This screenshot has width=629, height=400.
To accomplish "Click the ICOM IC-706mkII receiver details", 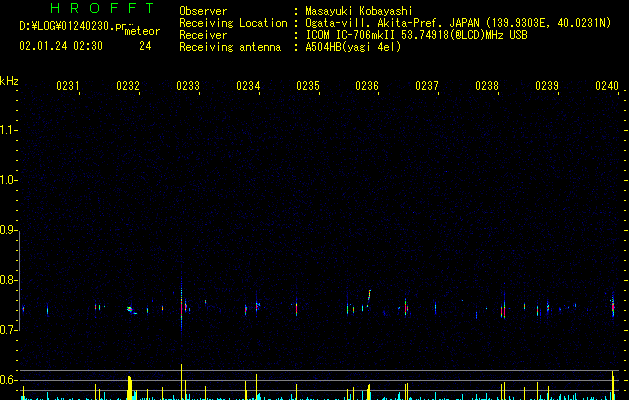I will point(416,35).
